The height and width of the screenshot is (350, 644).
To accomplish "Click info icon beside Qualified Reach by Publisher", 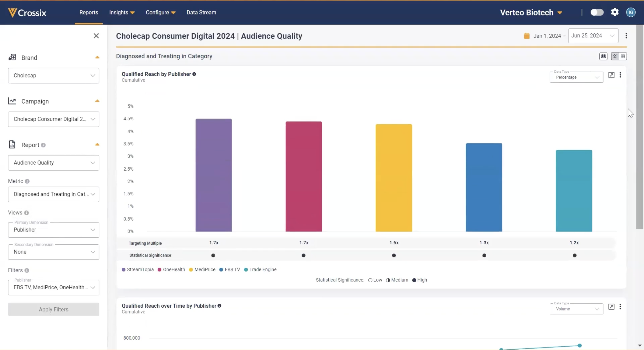I will (194, 74).
